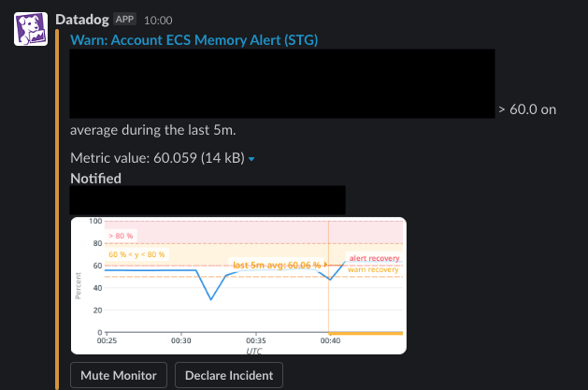Expand the metric value dropdown arrow
The width and height of the screenshot is (588, 390).
pyautogui.click(x=251, y=159)
